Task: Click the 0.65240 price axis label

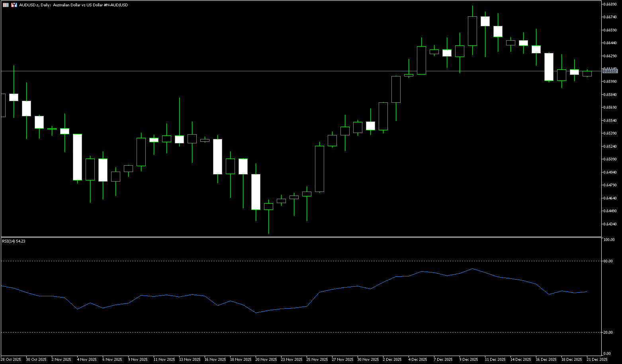Action: pyautogui.click(x=610, y=147)
